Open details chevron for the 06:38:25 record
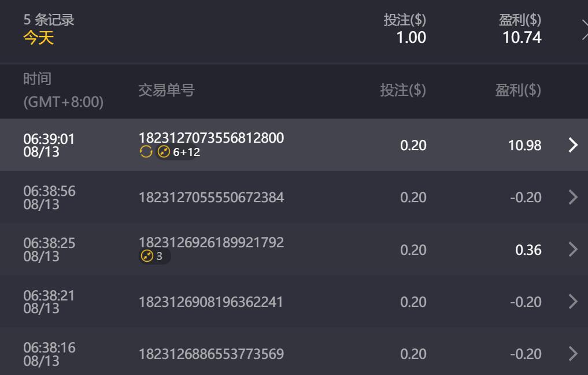The height and width of the screenshot is (375, 588). (x=573, y=250)
